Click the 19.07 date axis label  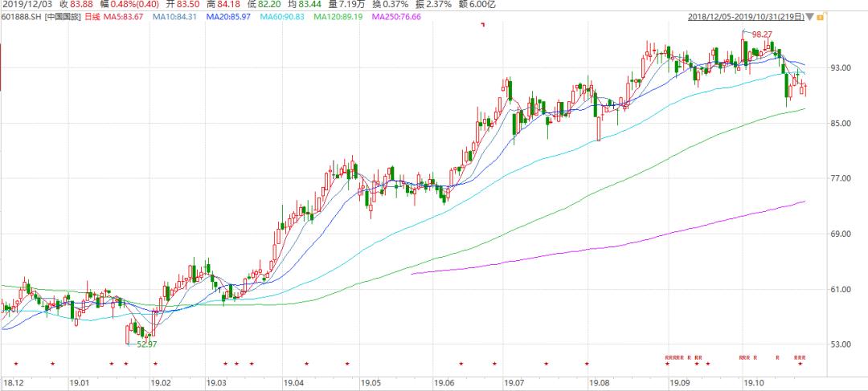[x=514, y=382]
